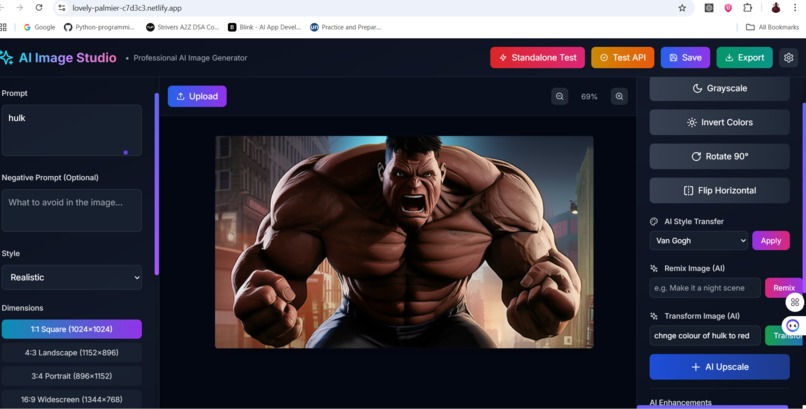Click the Professional AI Image Generator tagline

[x=190, y=58]
